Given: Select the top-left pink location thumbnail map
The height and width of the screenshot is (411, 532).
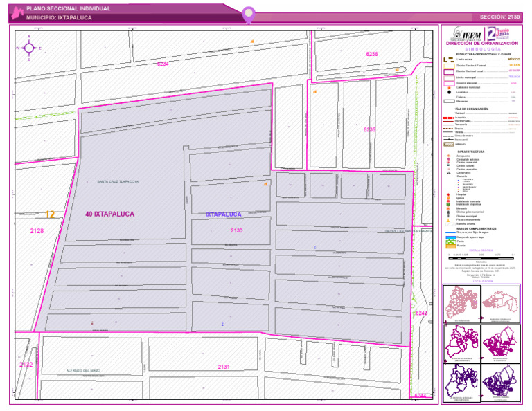Looking at the screenshot, I should pos(461,304).
